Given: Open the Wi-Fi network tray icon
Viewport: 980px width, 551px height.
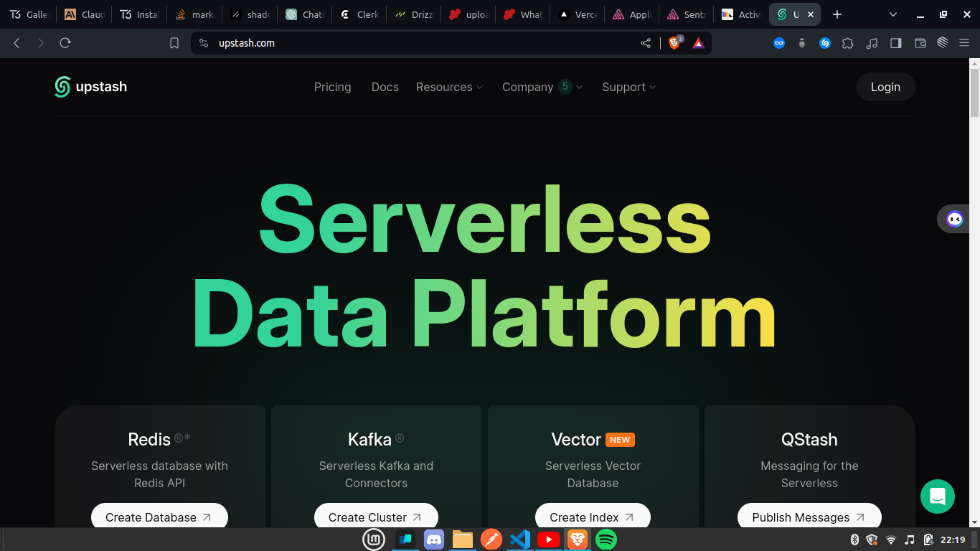Looking at the screenshot, I should coord(891,540).
